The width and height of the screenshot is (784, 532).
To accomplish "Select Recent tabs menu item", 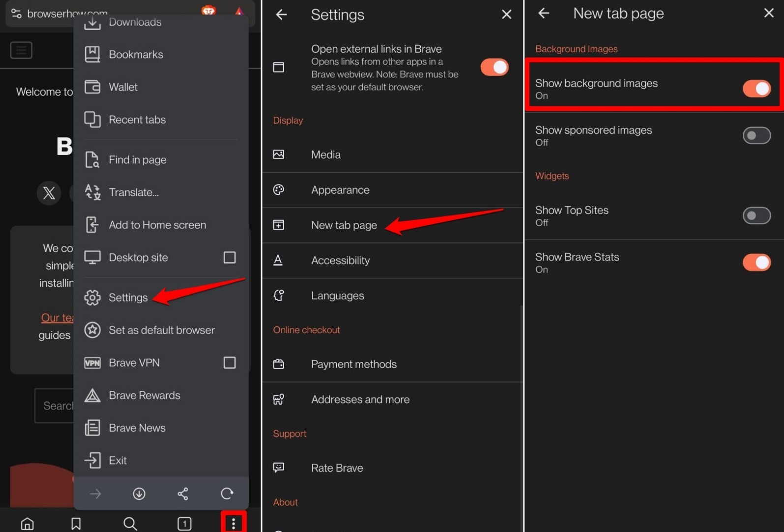I will click(x=161, y=119).
